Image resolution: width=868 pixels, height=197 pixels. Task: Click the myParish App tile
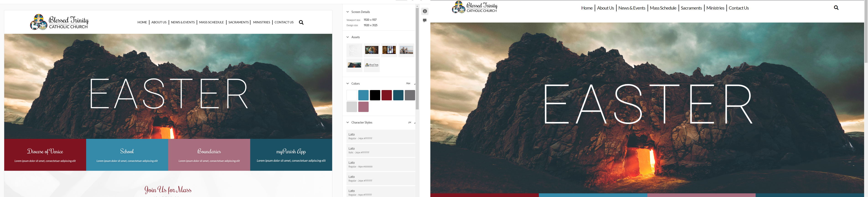(x=291, y=155)
